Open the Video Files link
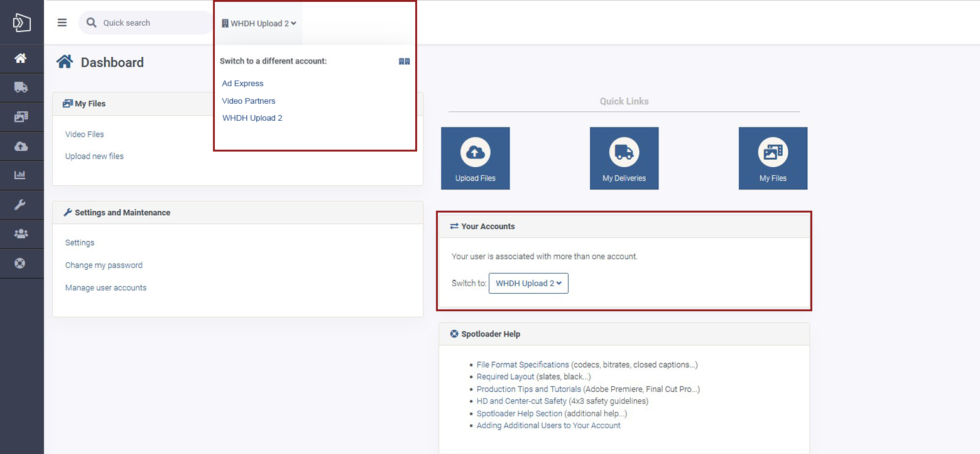 tap(85, 134)
